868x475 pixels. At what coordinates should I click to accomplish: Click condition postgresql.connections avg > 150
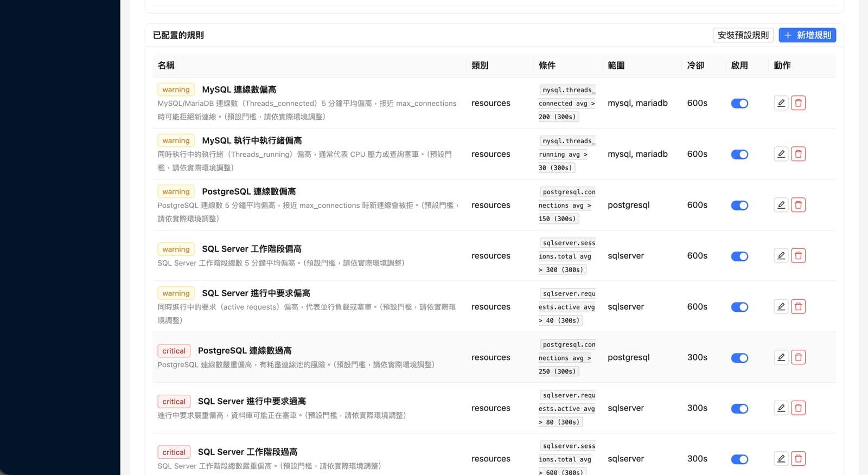[x=567, y=205]
